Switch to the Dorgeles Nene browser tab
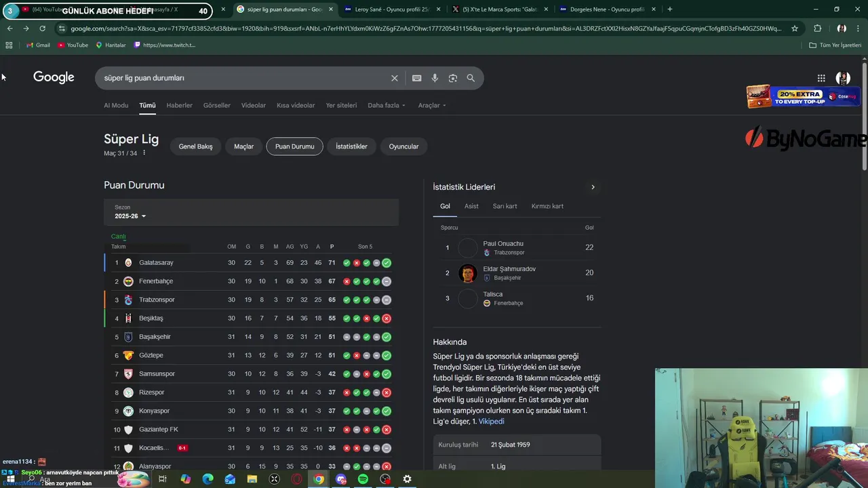This screenshot has height=488, width=868. click(x=607, y=9)
